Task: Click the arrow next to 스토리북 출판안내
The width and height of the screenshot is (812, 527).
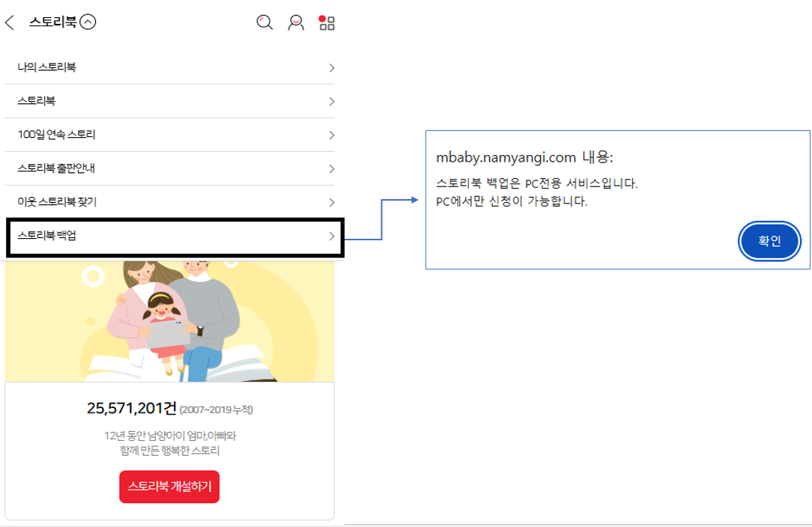Action: point(331,169)
